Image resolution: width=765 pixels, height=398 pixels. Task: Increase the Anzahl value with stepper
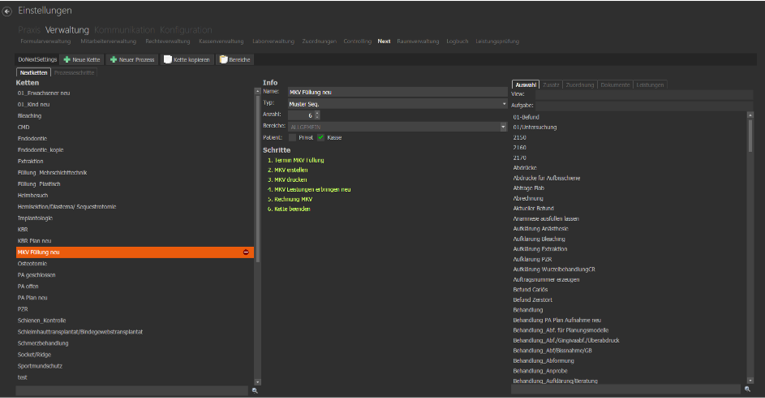[318, 113]
